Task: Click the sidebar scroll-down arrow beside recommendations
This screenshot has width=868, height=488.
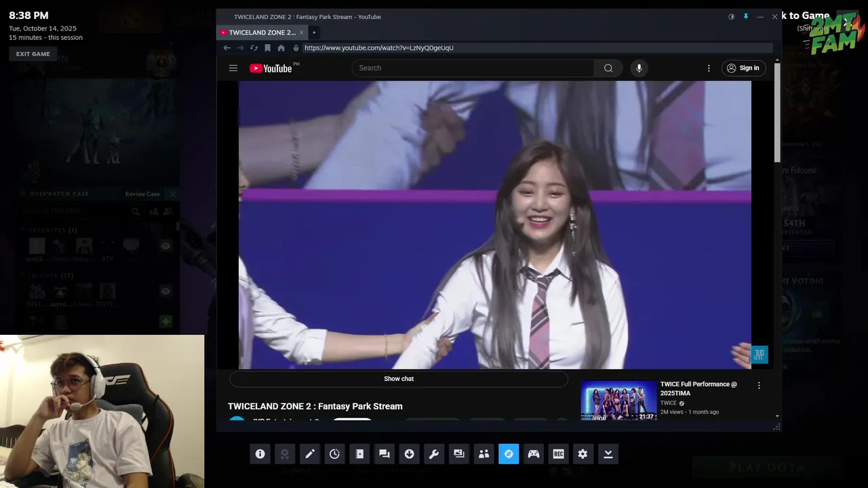Action: 777,416
